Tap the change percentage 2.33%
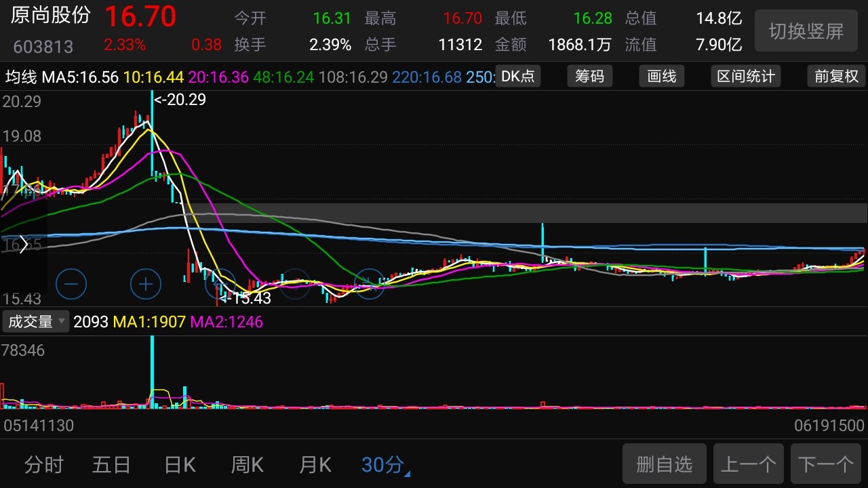Screen dimensions: 868x488 tap(125, 45)
